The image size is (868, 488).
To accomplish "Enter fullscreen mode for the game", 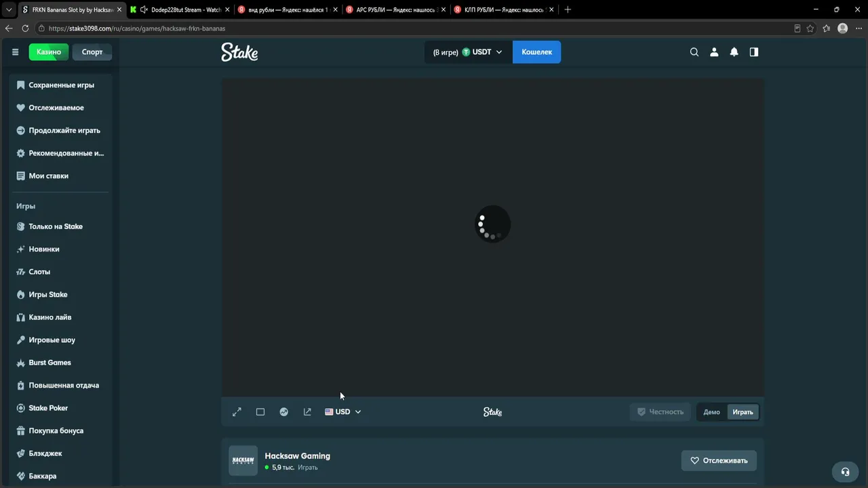I will [237, 412].
